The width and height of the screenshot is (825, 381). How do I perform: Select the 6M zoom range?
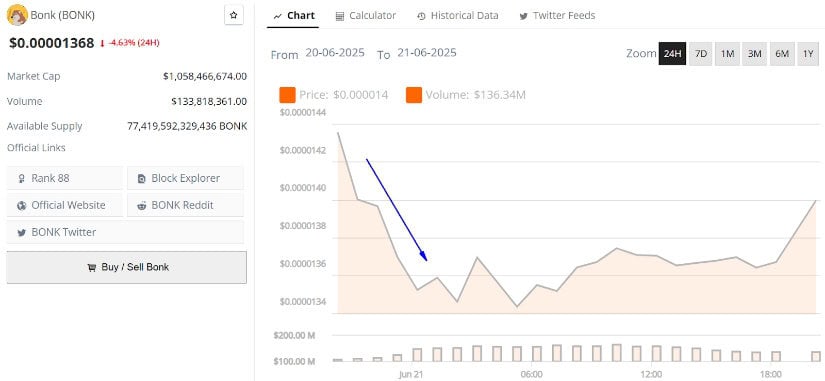[x=782, y=54]
